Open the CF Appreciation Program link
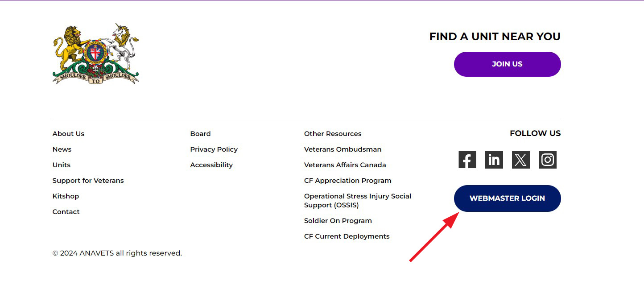 347,181
